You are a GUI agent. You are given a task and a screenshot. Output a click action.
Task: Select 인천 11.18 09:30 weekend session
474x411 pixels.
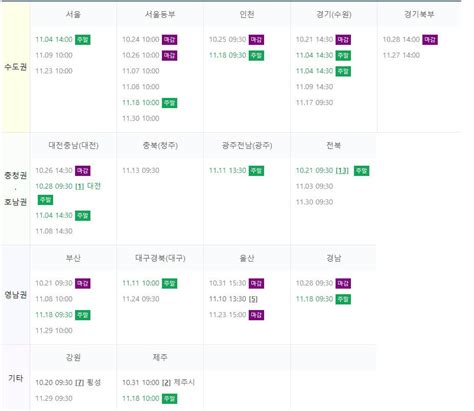click(x=228, y=55)
